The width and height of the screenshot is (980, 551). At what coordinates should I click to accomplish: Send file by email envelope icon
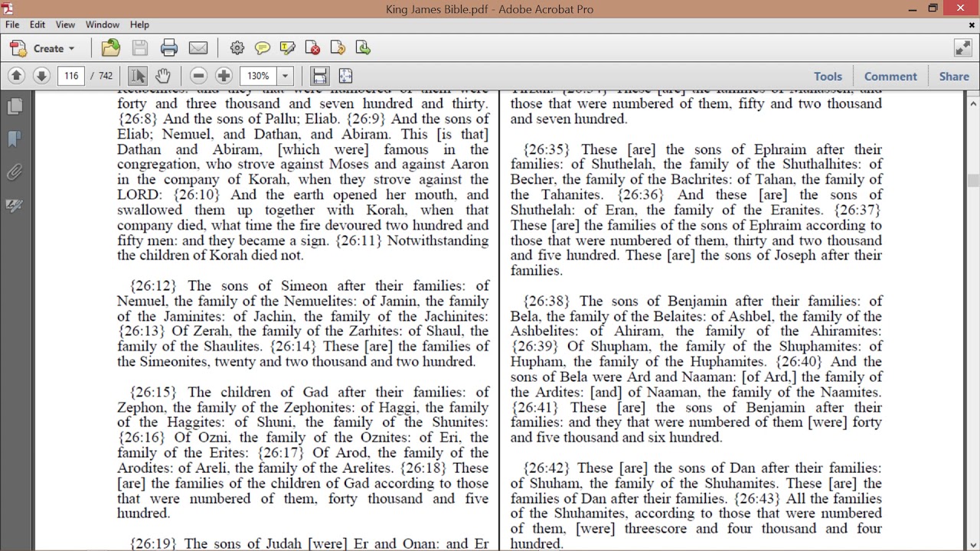coord(198,48)
